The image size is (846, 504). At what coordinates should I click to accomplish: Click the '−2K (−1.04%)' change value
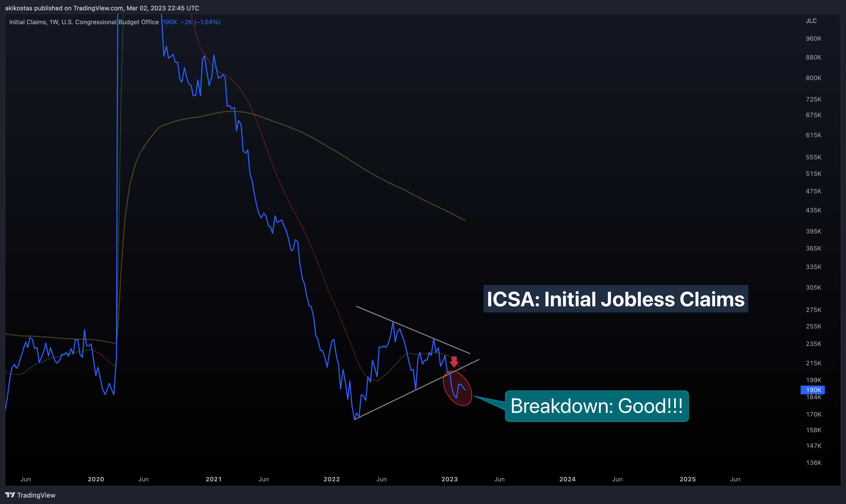(x=200, y=22)
